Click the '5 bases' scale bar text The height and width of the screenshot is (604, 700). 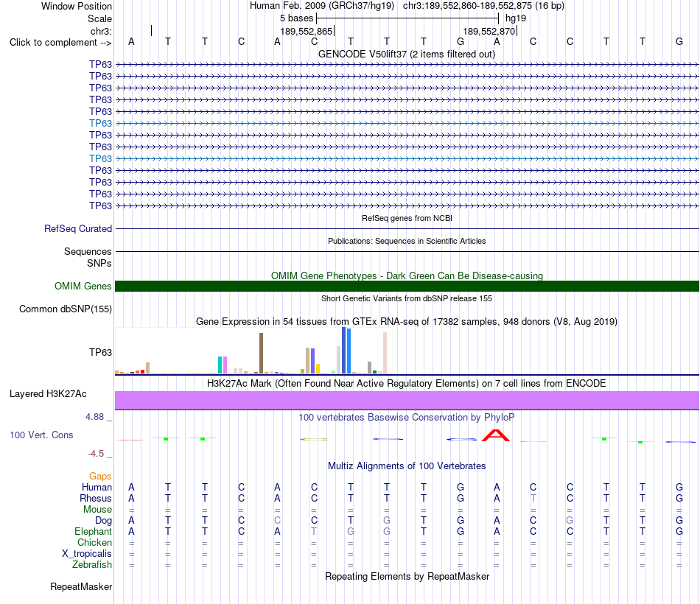pos(296,18)
